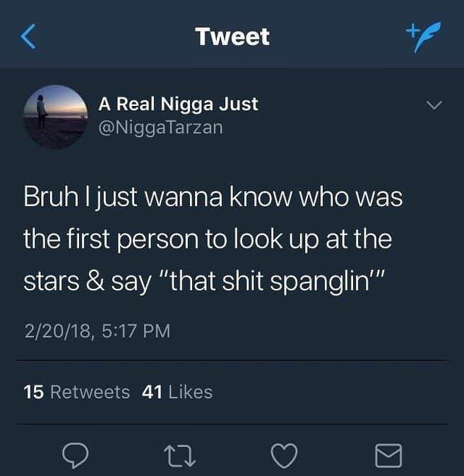Tap the tweet text starting with Bruh
Image resolution: width=464 pixels, height=476 pixels.
pyautogui.click(x=213, y=239)
